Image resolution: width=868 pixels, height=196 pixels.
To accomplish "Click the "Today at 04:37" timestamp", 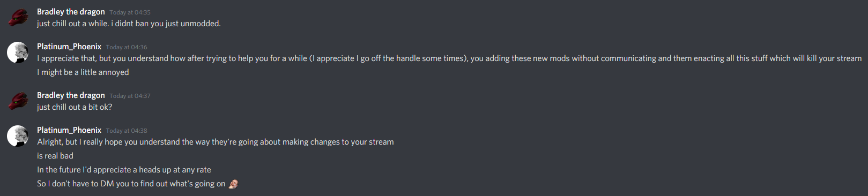I will click(x=130, y=96).
